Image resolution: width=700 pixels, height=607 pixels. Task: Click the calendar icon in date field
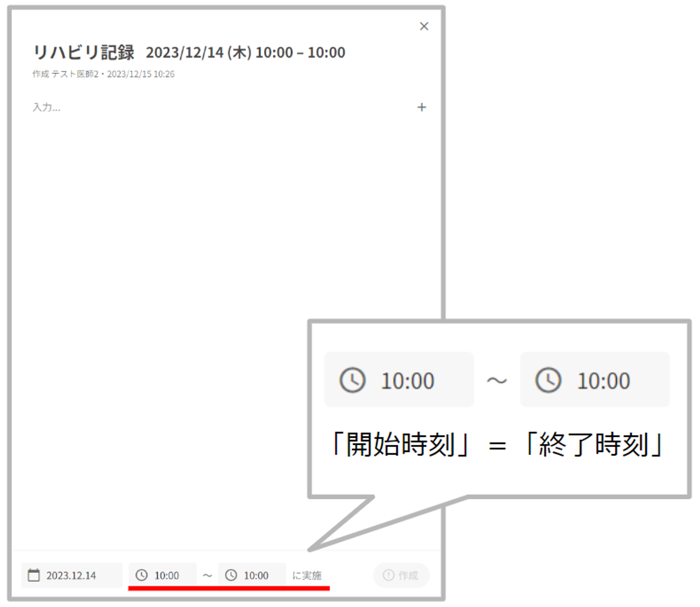pyautogui.click(x=34, y=575)
